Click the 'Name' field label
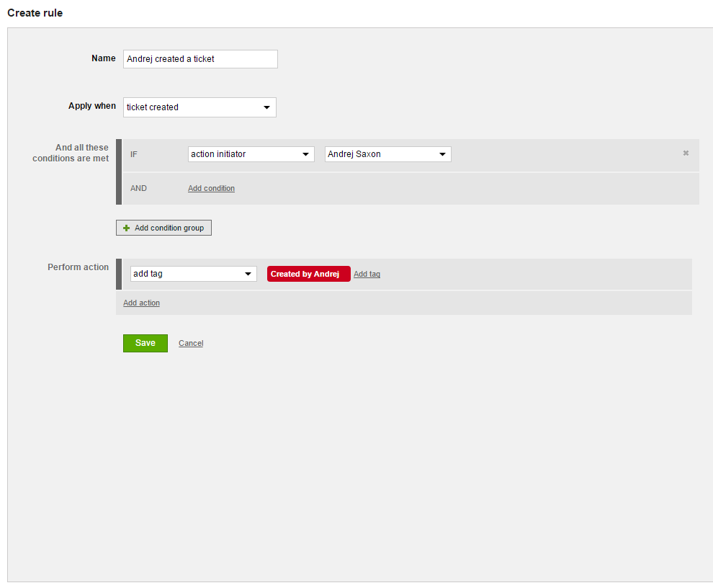The width and height of the screenshot is (713, 588). coord(103,58)
